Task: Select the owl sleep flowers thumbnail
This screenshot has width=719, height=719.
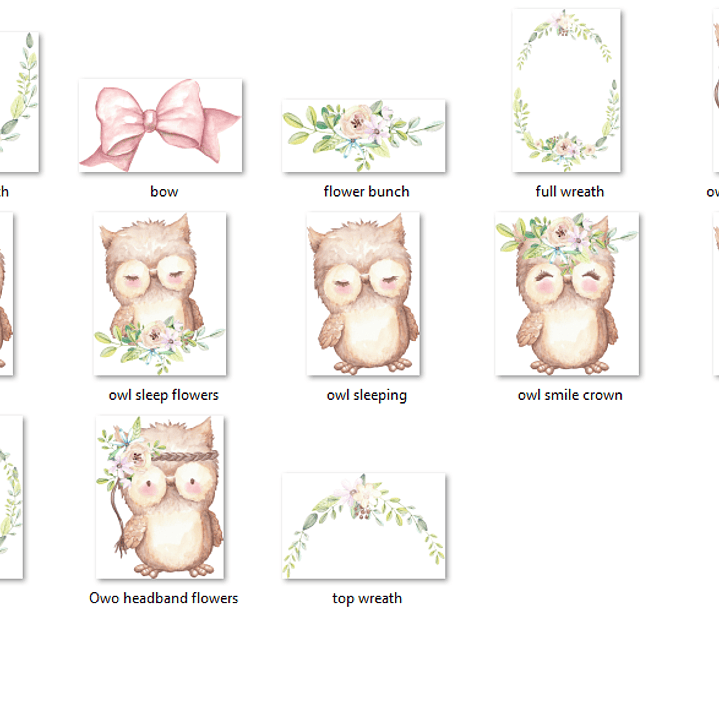Action: [x=160, y=294]
